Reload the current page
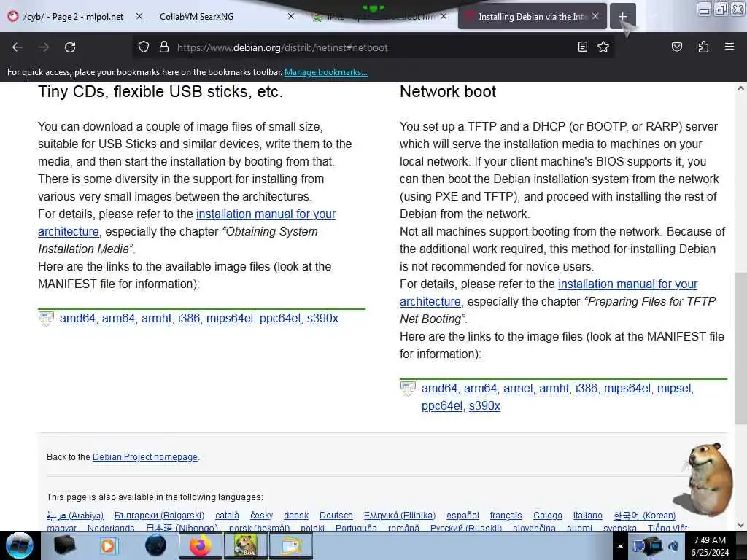747x560 pixels. click(x=70, y=47)
